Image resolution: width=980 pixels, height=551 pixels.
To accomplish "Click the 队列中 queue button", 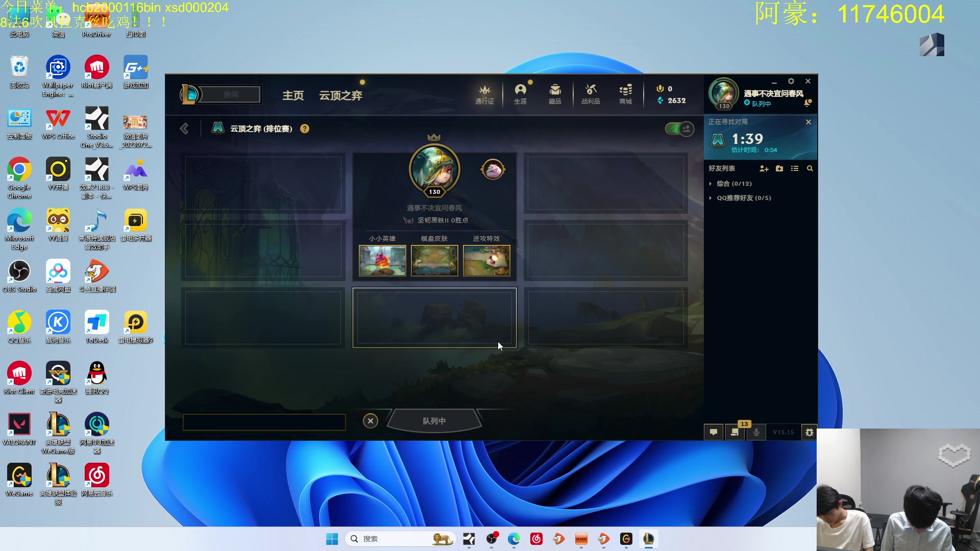I will [x=434, y=421].
